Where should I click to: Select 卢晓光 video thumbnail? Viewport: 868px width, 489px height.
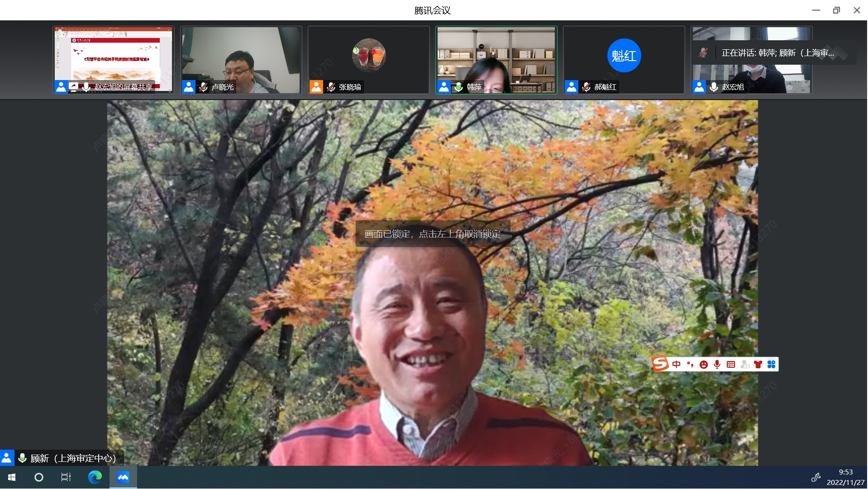pos(241,59)
